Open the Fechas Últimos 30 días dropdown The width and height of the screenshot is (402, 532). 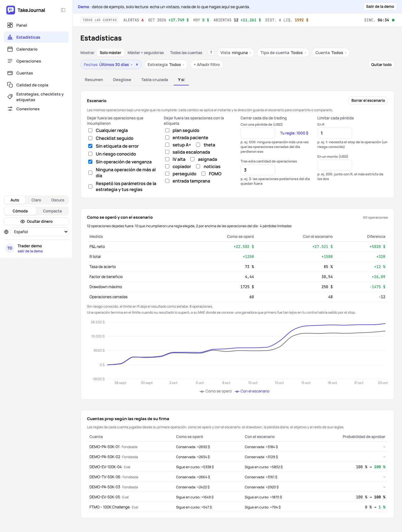pyautogui.click(x=108, y=64)
